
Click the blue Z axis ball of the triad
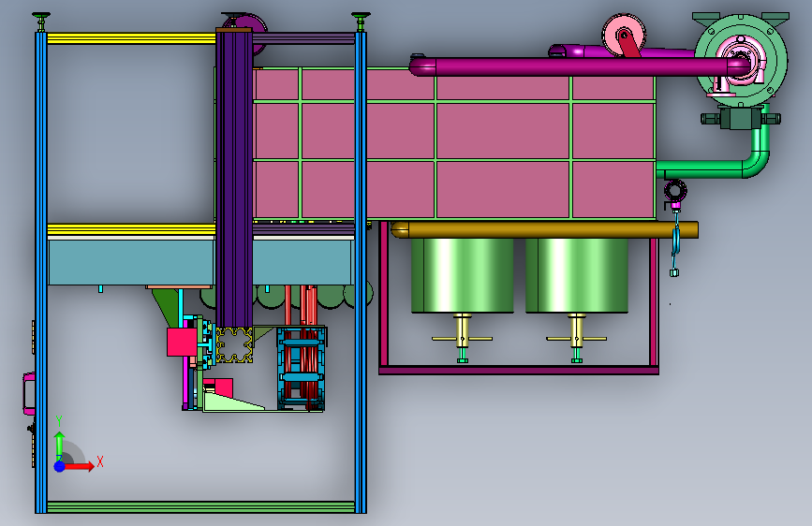coord(60,466)
